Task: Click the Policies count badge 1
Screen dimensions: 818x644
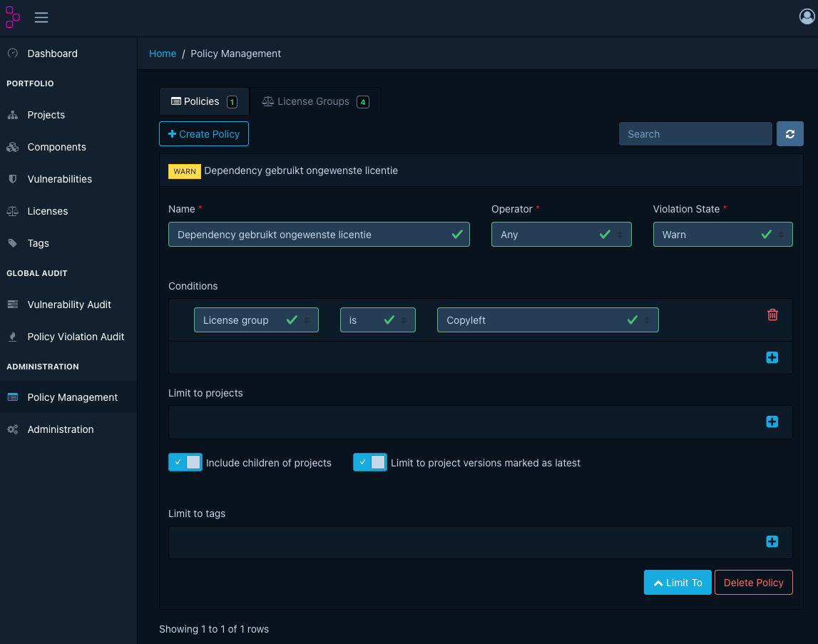Action: tap(232, 102)
